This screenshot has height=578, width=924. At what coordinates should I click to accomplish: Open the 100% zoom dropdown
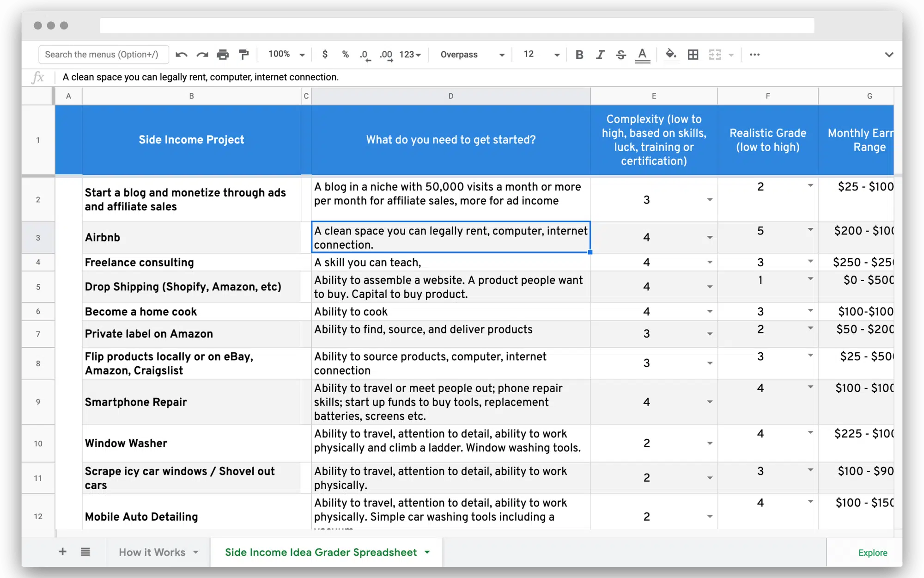[286, 55]
